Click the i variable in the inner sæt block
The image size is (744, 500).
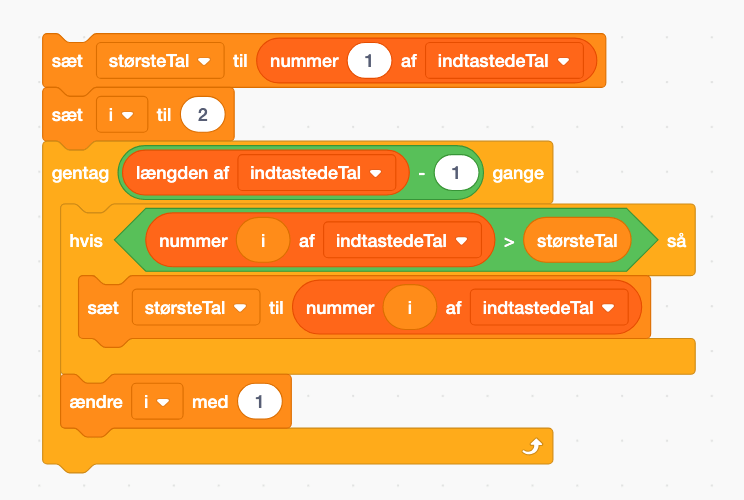tap(410, 308)
